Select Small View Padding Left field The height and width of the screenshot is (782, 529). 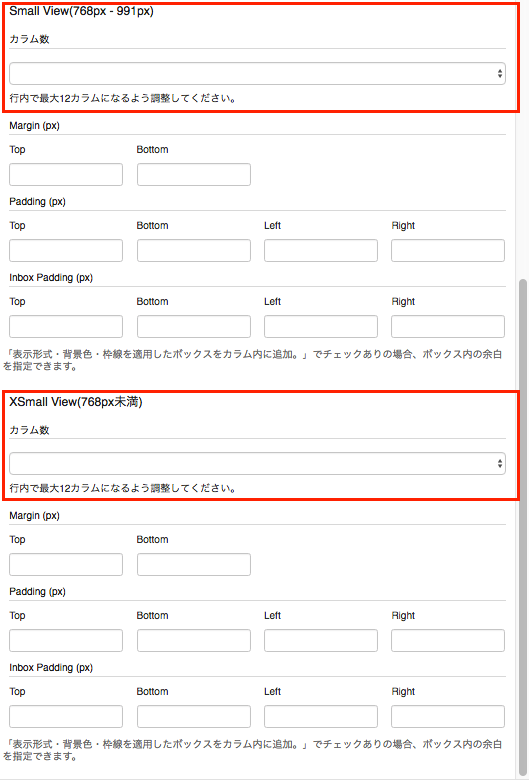[321, 250]
